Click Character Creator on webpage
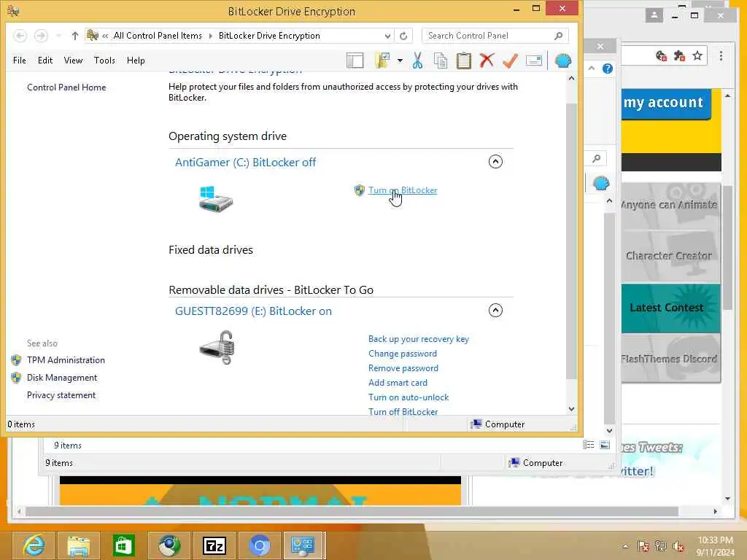Viewport: 747px width, 560px height. [x=671, y=256]
